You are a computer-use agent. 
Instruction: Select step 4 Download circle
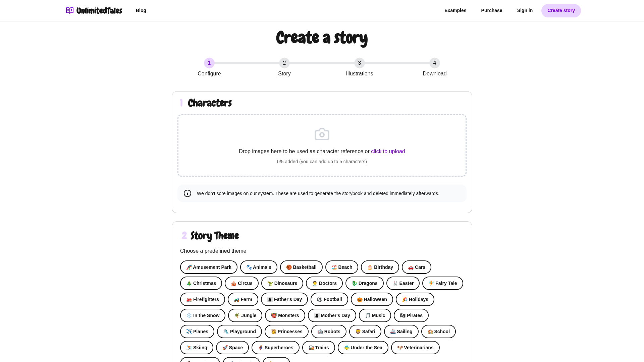[x=435, y=63]
